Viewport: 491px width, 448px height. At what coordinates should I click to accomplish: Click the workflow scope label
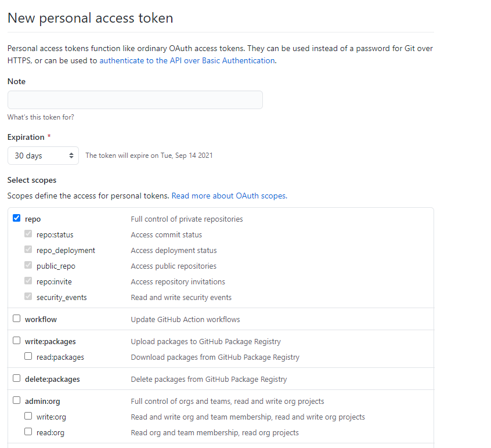[x=41, y=319]
